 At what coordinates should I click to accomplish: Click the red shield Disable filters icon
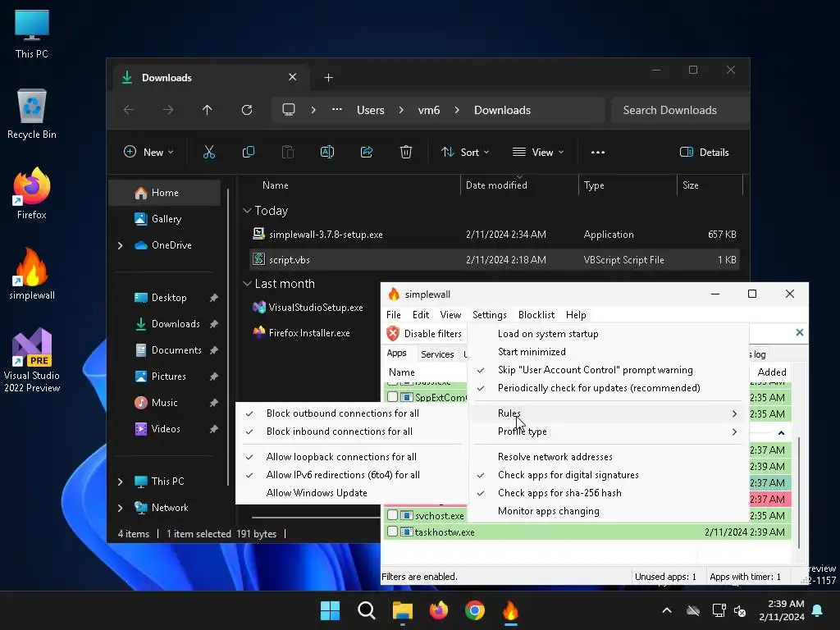click(393, 333)
